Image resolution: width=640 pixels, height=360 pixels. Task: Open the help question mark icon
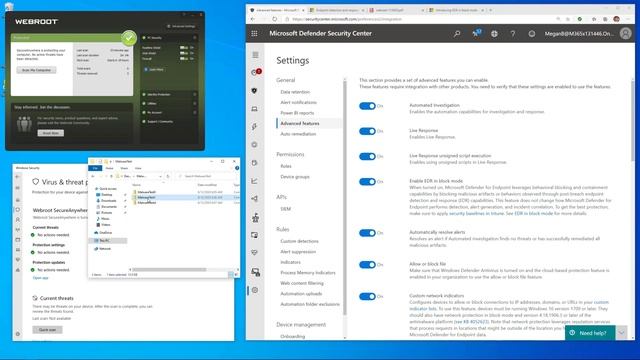pyautogui.click(x=513, y=33)
